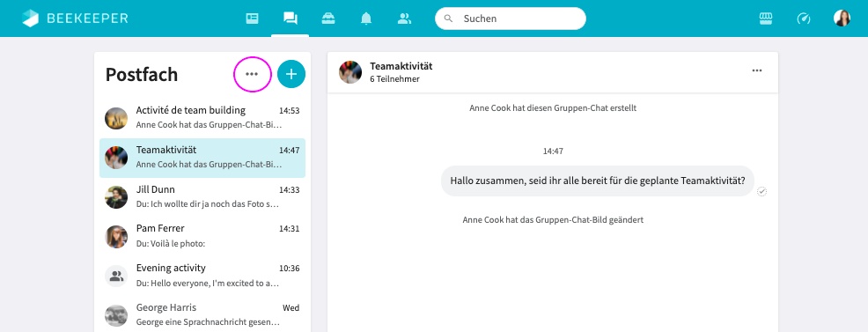Viewport: 868px width, 332px height.
Task: Open the inbox tray icon in header
Action: (x=328, y=18)
